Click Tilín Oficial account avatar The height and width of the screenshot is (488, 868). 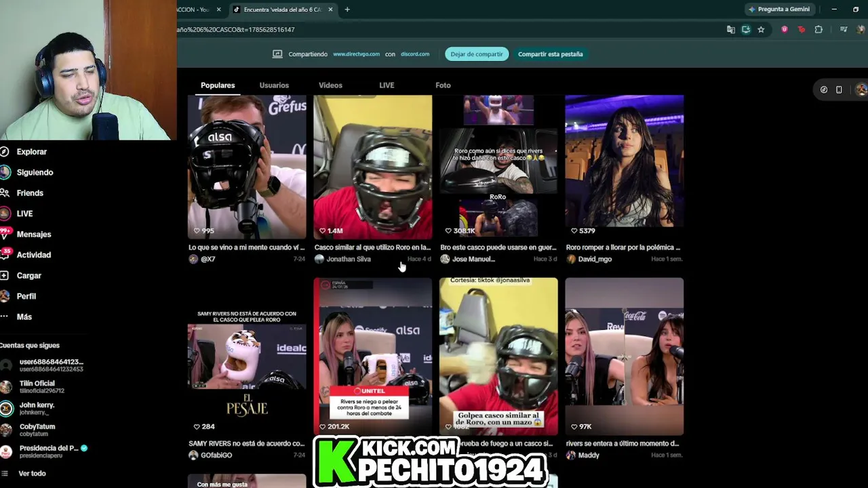(x=6, y=387)
